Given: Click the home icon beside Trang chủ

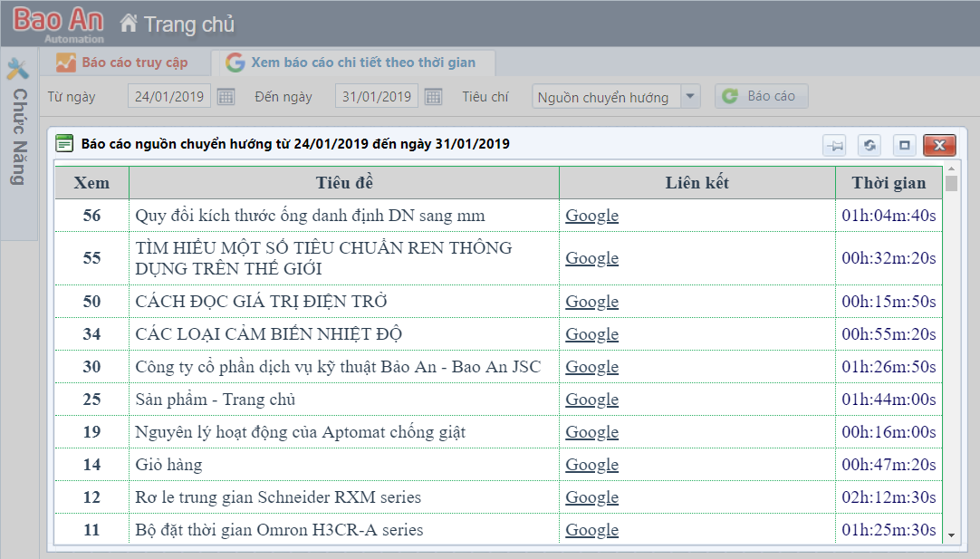Looking at the screenshot, I should coord(129,24).
